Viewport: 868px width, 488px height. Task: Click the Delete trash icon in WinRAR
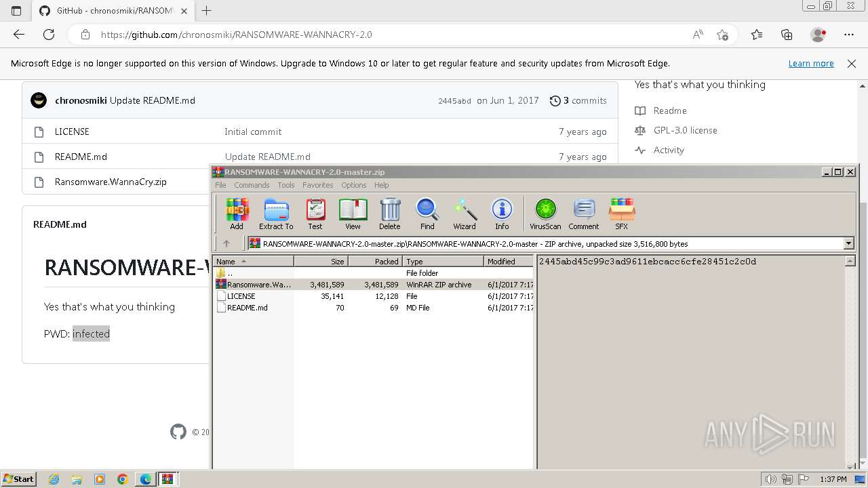pyautogui.click(x=389, y=214)
